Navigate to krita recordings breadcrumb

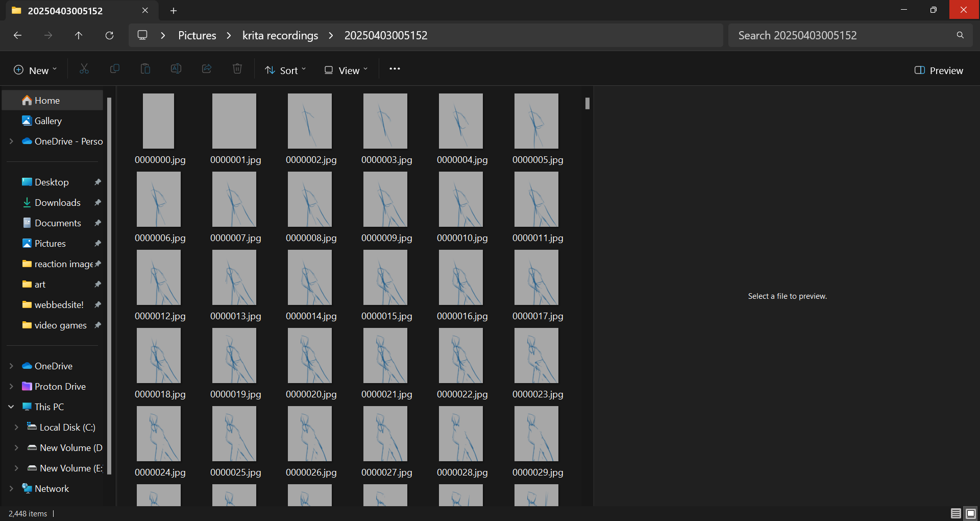coord(280,35)
